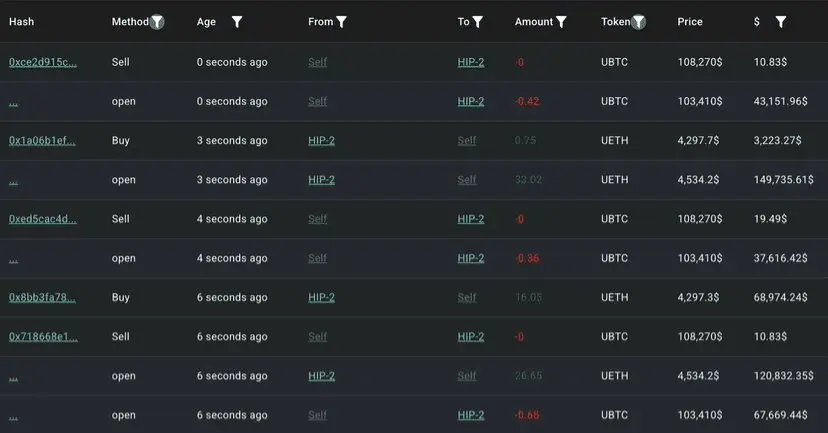The height and width of the screenshot is (433, 828).
Task: Click HIP-2 recipient in first Sell row
Action: (x=471, y=62)
